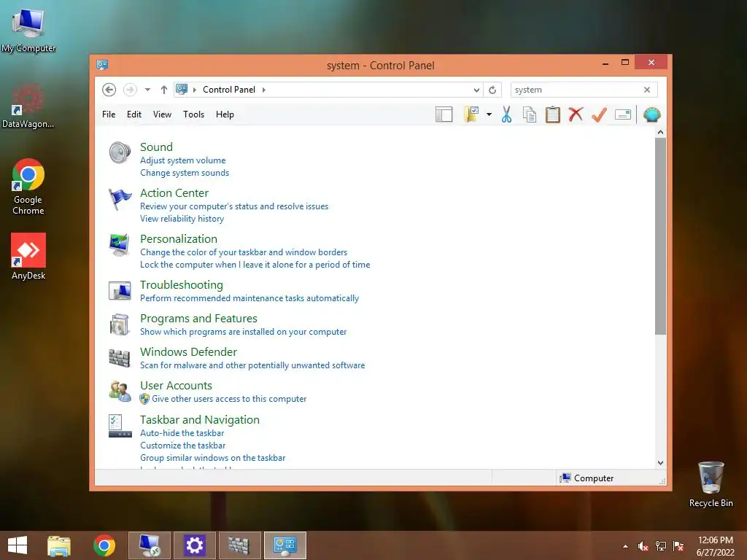Click the Cut scissors toolbar icon
The height and width of the screenshot is (560, 747).
click(x=506, y=114)
